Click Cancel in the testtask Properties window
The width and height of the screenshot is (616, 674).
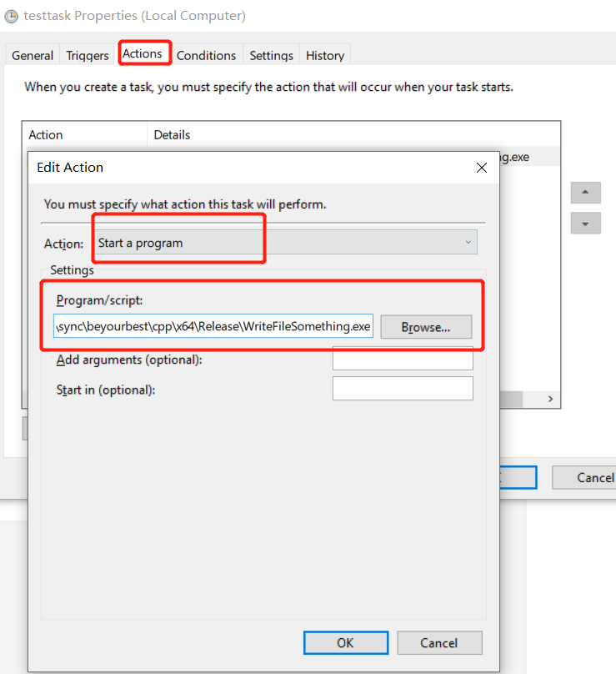tap(584, 478)
